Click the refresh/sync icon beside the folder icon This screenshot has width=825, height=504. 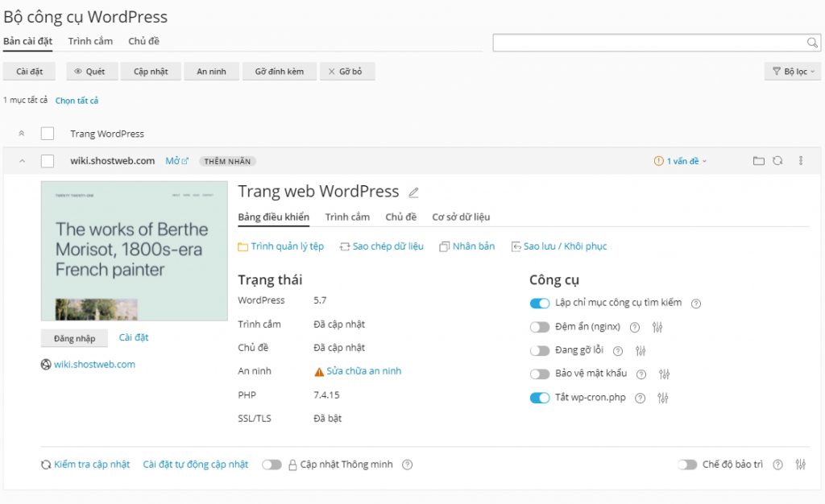(777, 160)
